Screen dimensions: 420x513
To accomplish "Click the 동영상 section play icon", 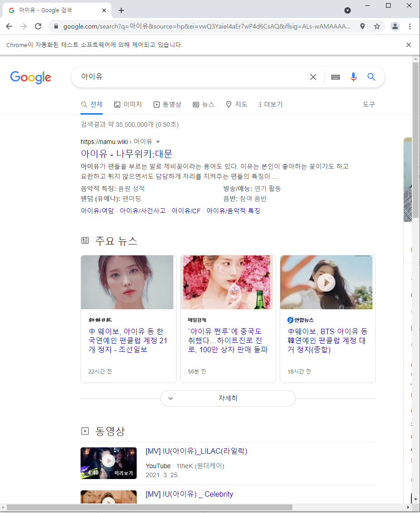I will [x=85, y=431].
